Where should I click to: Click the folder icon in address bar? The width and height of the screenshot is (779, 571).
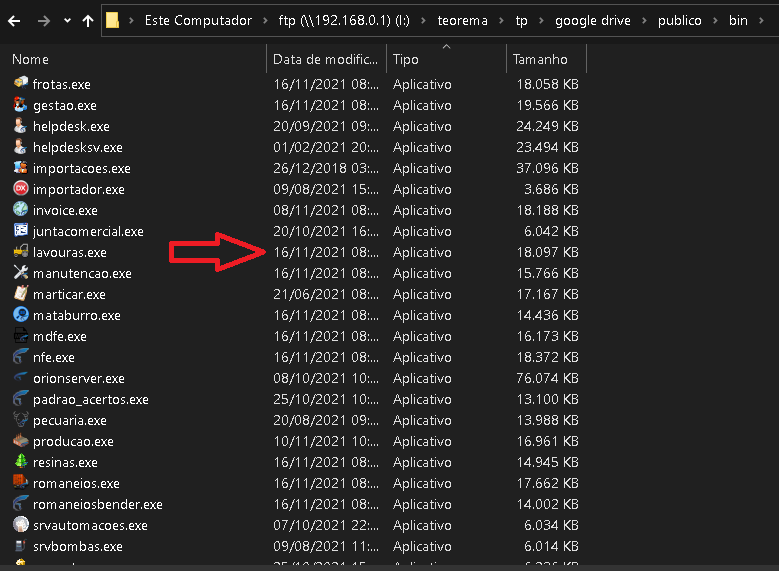113,20
